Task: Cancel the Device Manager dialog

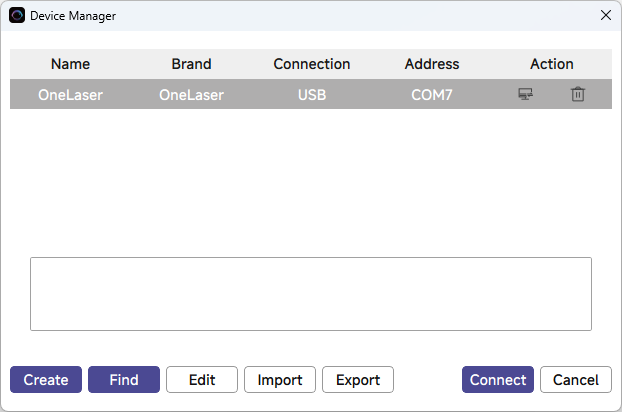Action: coord(576,380)
